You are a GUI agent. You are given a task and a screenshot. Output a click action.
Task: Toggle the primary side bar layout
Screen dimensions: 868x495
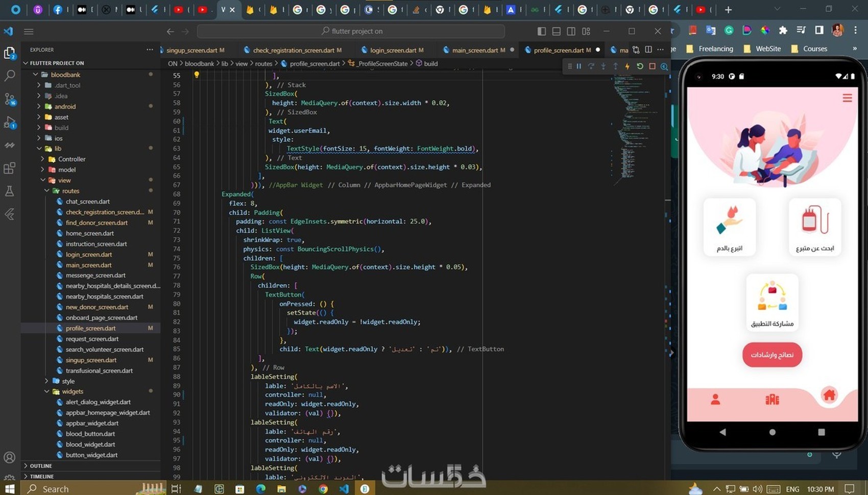click(542, 31)
